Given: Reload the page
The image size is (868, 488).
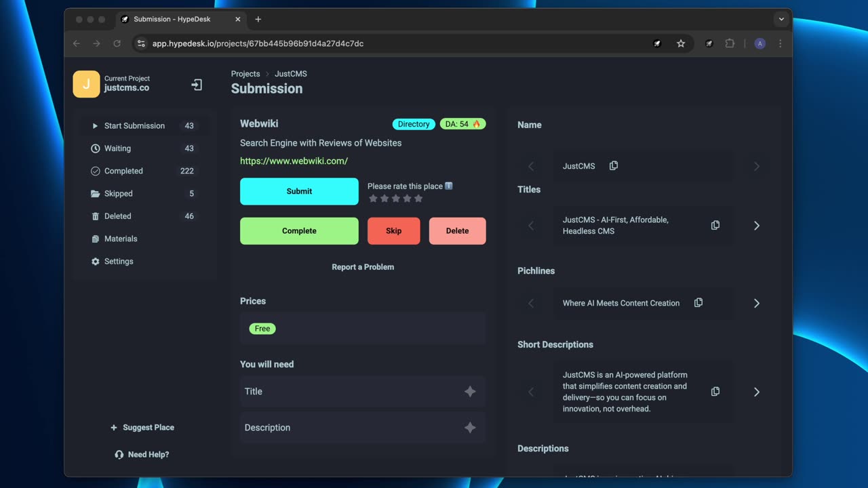Looking at the screenshot, I should (x=117, y=43).
